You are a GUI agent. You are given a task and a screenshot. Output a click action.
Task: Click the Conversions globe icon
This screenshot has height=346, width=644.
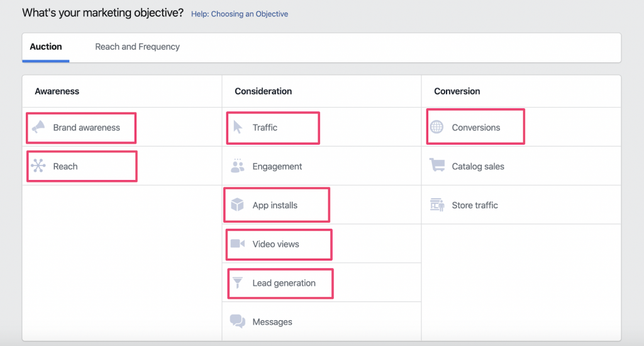coord(436,127)
